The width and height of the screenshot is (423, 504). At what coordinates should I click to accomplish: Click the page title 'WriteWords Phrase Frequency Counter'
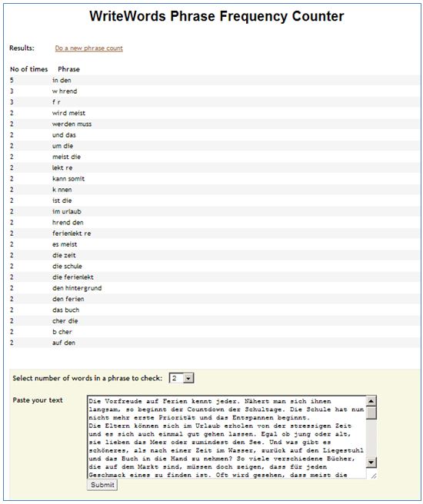(x=216, y=16)
